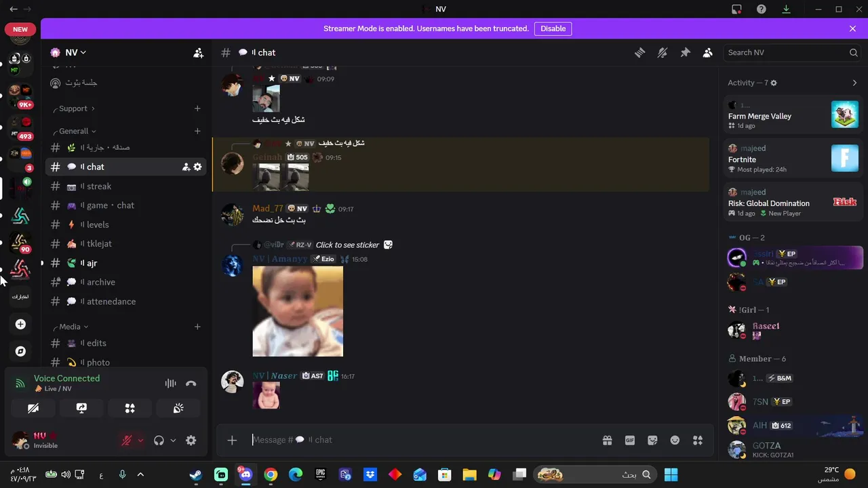The height and width of the screenshot is (488, 868).
Task: Open Risk: Global Domination activity card
Action: [793, 202]
